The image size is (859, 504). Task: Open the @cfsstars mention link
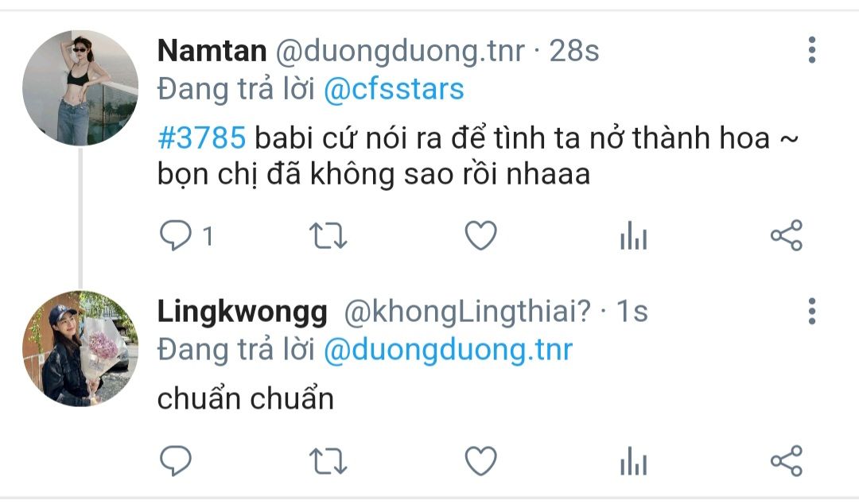[394, 89]
